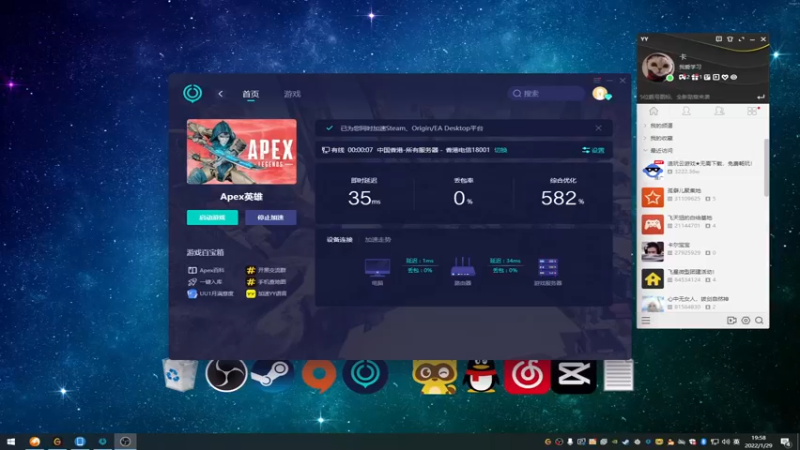
Task: Click the 0% packet loss value
Action: click(463, 198)
